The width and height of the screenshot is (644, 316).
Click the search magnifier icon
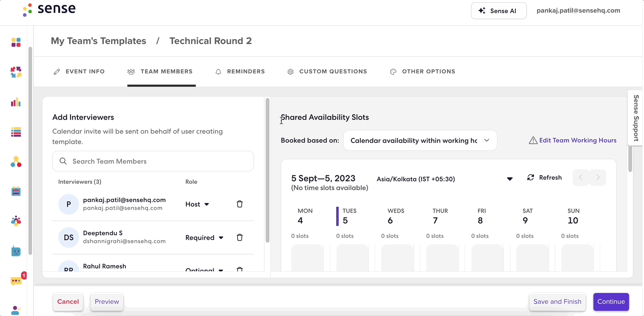63,161
